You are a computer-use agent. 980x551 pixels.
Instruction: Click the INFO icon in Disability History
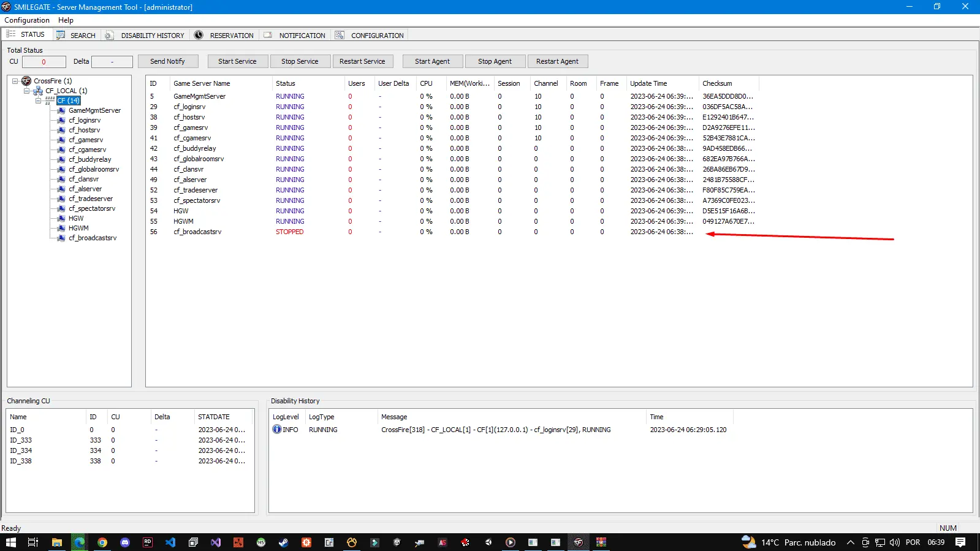click(277, 429)
